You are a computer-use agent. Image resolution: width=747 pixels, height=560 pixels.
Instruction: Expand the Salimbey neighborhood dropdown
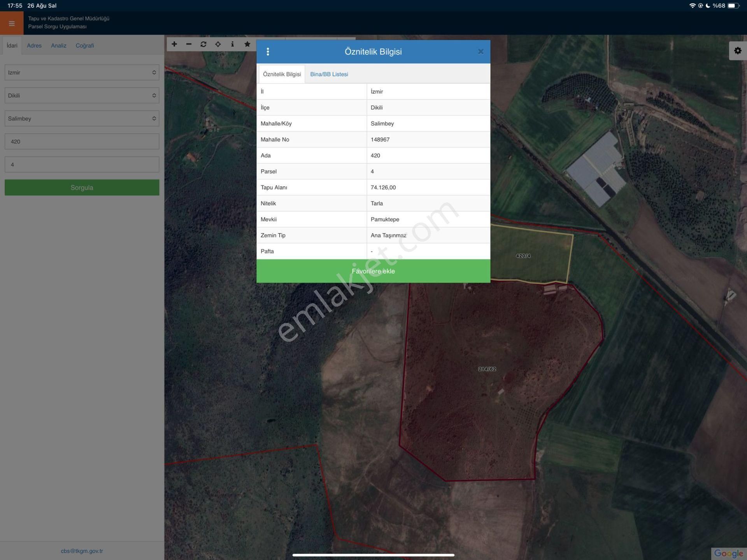(x=82, y=119)
